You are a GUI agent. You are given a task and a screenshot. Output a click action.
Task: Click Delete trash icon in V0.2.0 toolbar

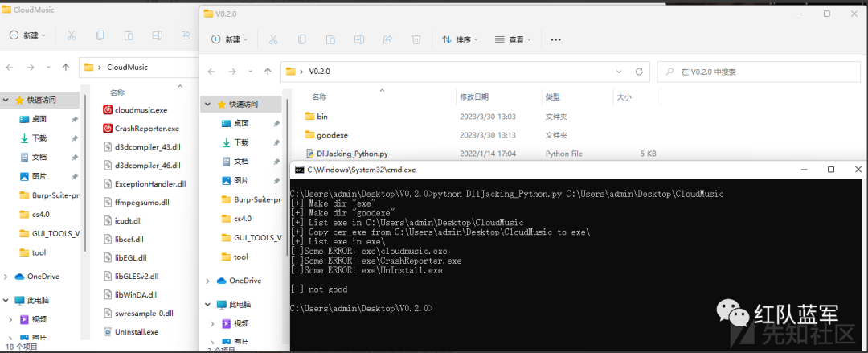pyautogui.click(x=417, y=39)
